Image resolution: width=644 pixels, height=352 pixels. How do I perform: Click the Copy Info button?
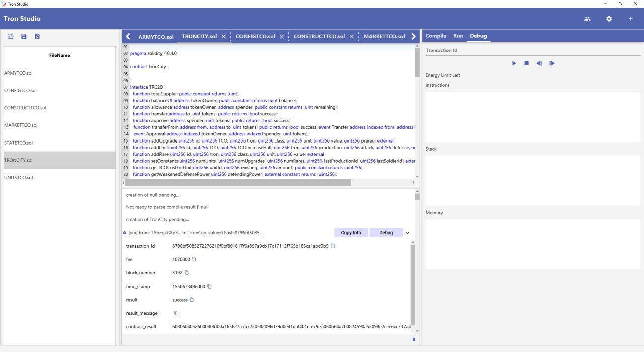tap(351, 233)
